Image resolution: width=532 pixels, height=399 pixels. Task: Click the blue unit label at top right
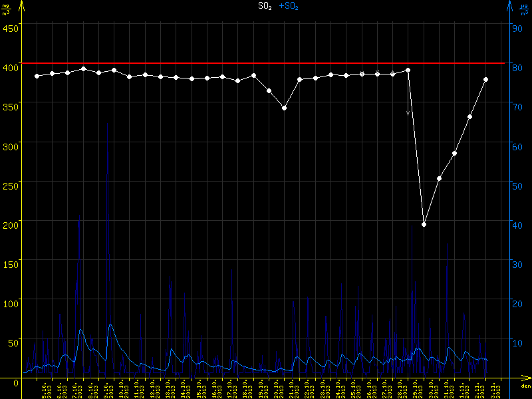coord(525,10)
